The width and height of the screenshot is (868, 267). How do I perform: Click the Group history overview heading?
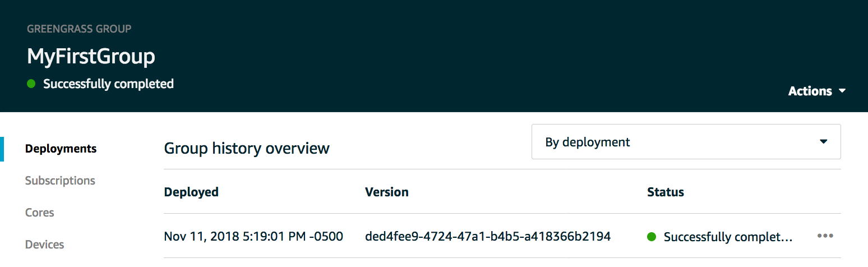247,149
